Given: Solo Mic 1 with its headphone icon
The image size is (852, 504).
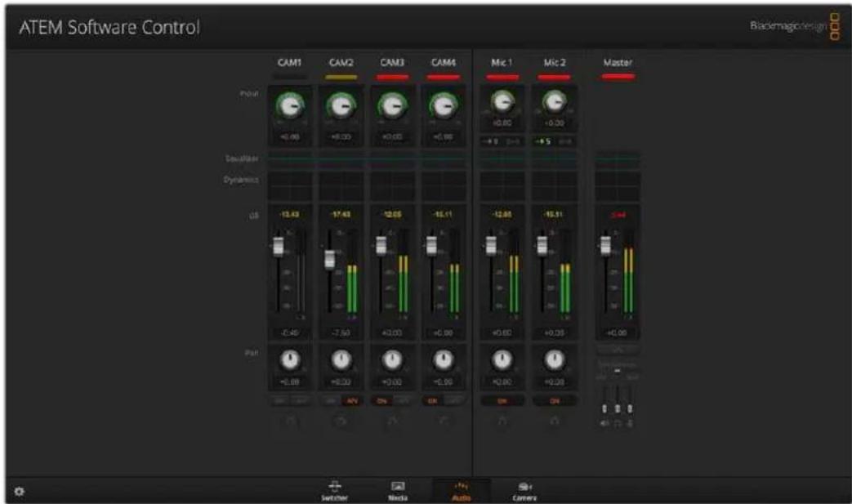Looking at the screenshot, I should click(502, 421).
